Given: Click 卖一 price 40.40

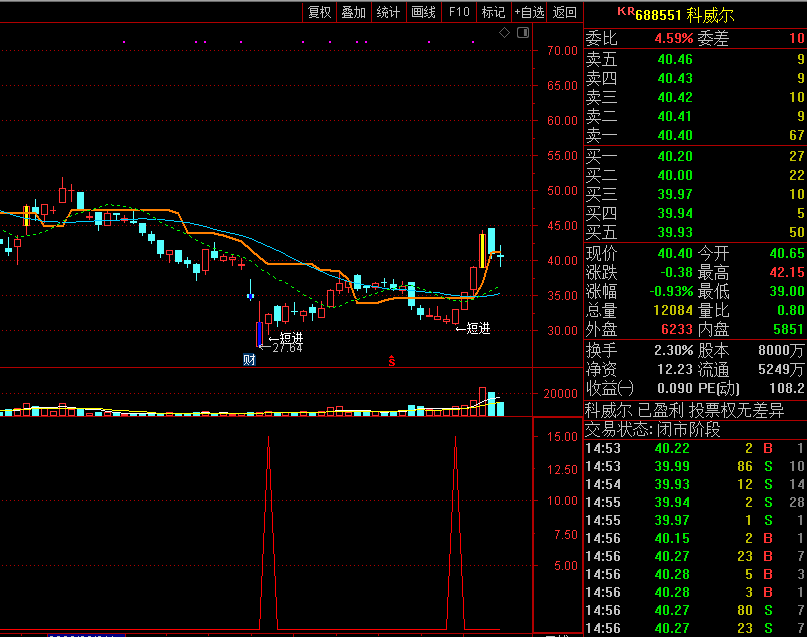Looking at the screenshot, I should (675, 135).
